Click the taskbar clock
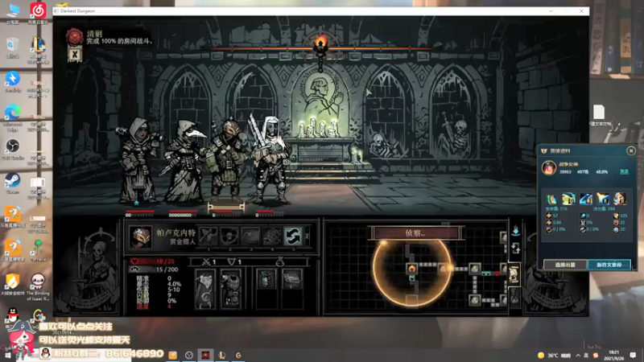 click(613, 355)
